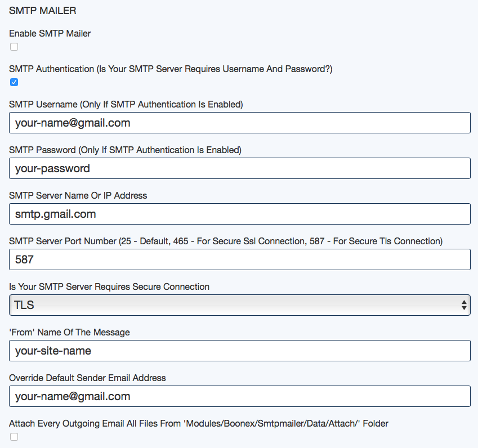Click the Override Default Sender Email Address label
This screenshot has height=448, width=478.
click(87, 378)
